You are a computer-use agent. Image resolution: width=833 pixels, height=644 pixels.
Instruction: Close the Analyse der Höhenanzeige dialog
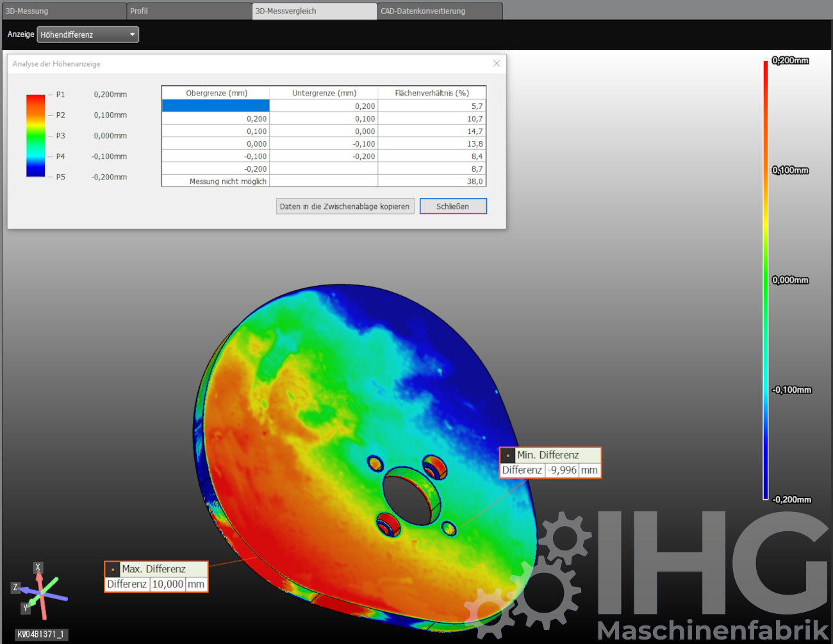point(497,63)
